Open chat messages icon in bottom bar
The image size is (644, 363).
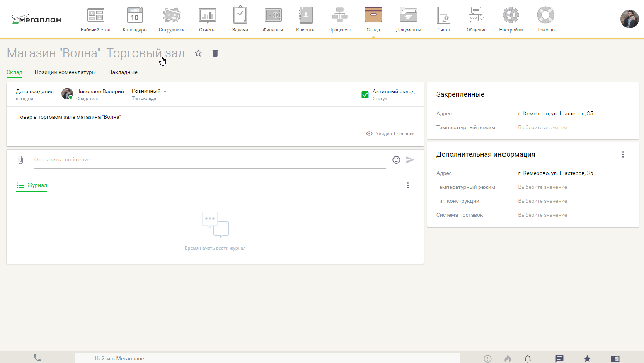[x=559, y=359]
